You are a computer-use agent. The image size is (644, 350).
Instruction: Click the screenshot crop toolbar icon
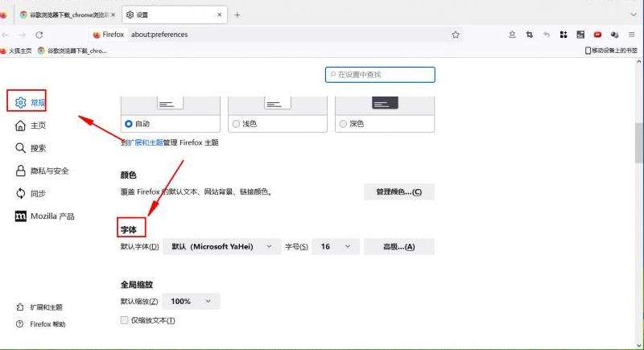point(530,35)
